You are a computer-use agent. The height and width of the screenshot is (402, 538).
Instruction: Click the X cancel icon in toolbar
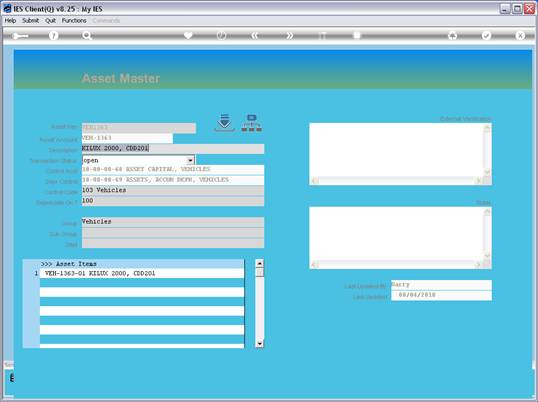click(520, 35)
